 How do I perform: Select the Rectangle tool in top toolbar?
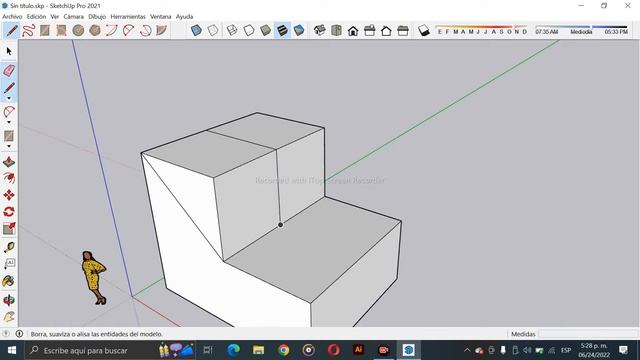pos(45,31)
